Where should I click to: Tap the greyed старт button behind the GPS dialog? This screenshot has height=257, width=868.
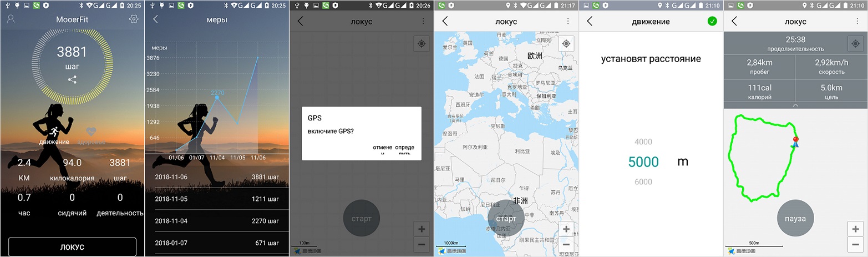362,218
